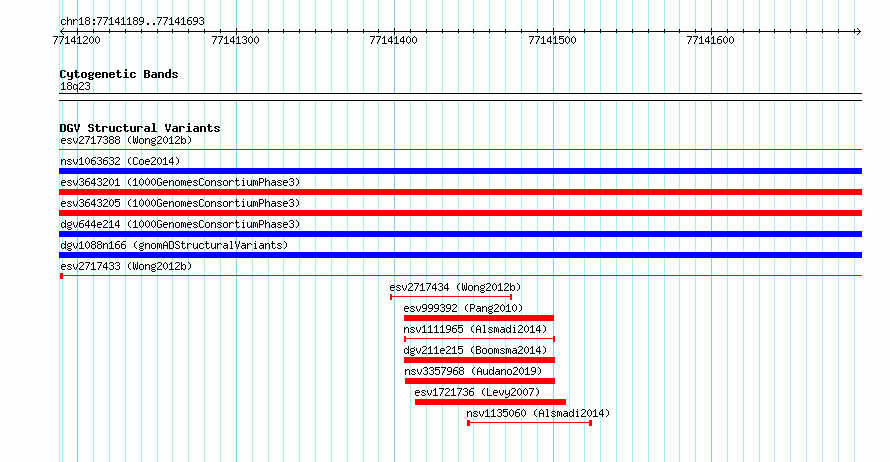Viewport: 890px width, 462px height.
Task: Select the nsv1111965 thin span glyph
Action: coord(480,339)
